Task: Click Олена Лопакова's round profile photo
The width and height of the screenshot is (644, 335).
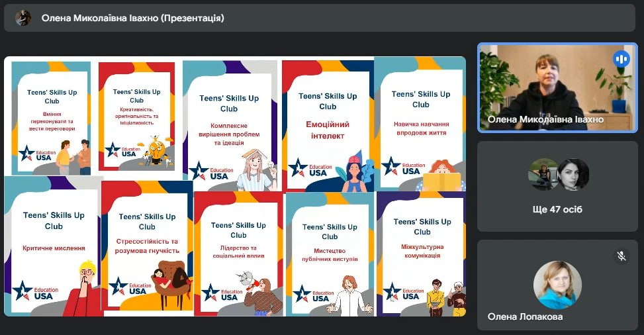Action: (x=557, y=285)
